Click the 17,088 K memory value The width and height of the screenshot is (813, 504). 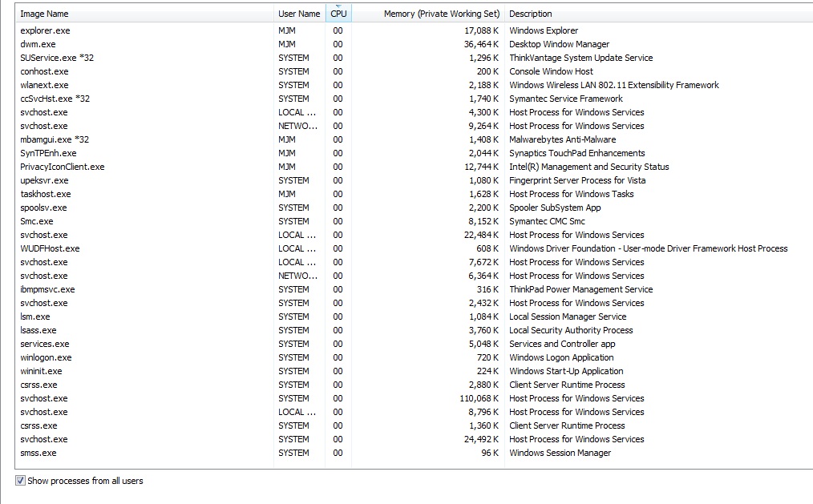point(481,30)
